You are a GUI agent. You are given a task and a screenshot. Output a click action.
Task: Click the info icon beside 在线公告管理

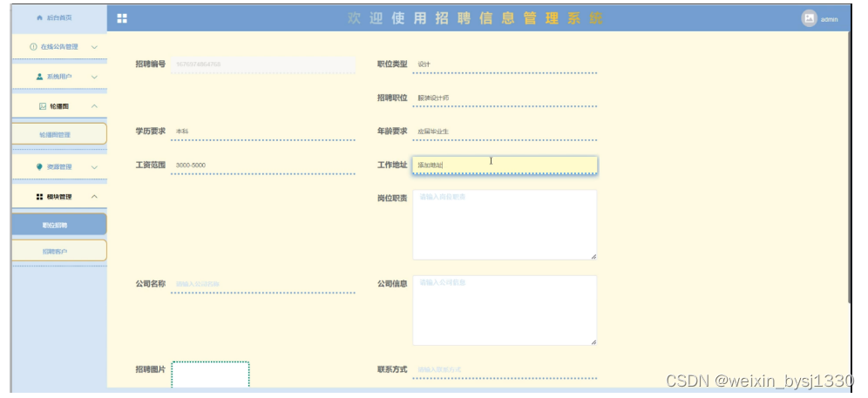(x=33, y=47)
